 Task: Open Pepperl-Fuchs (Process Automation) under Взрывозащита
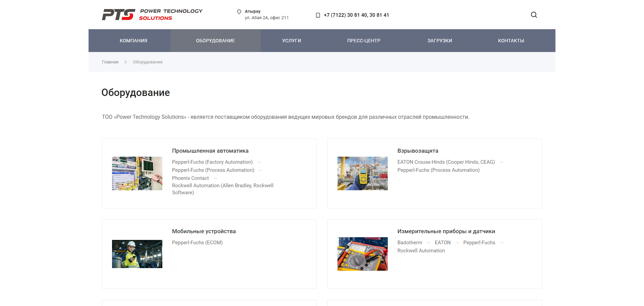point(438,170)
